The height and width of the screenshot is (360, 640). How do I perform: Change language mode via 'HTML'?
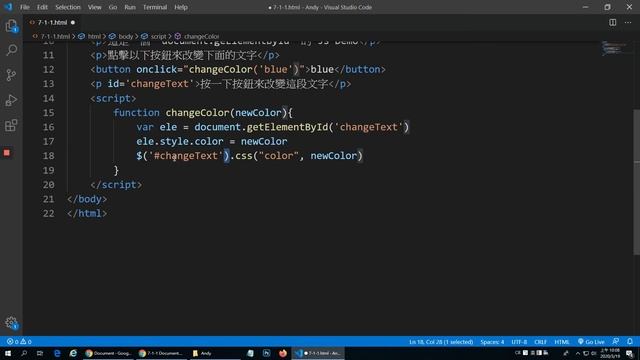pos(562,342)
